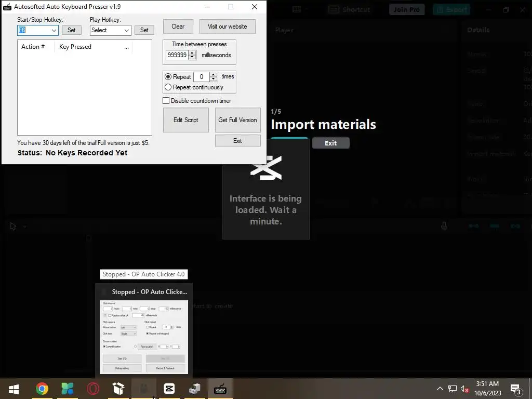Show hidden system tray icons
Viewport: 532px width, 399px height.
coord(440,389)
